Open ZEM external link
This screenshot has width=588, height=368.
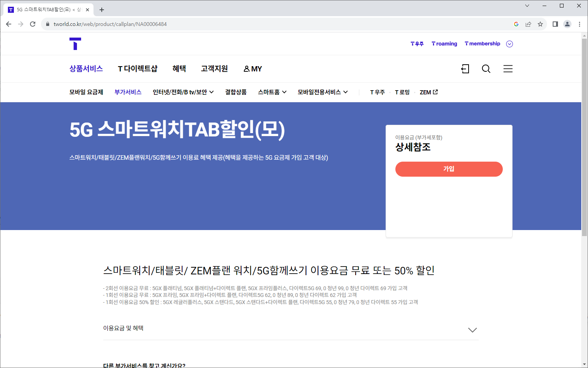[429, 92]
